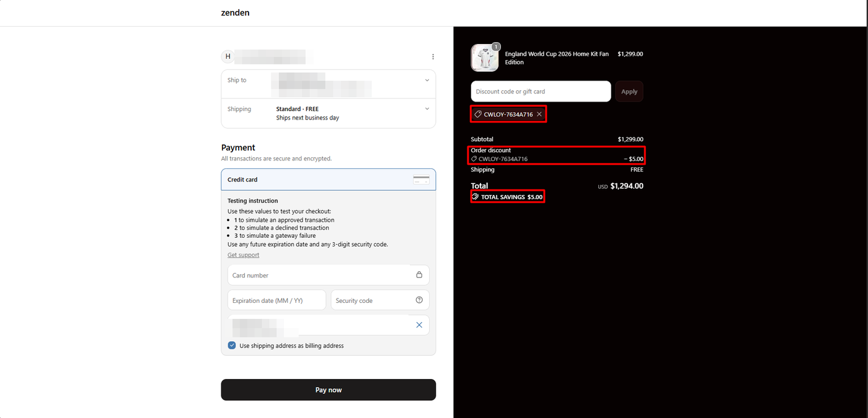Click the Pay now button

329,390
